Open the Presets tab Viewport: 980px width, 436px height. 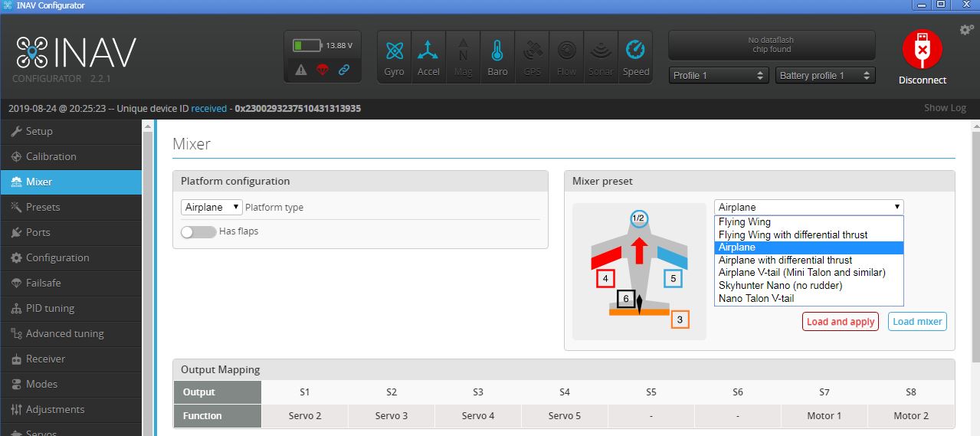[x=71, y=207]
